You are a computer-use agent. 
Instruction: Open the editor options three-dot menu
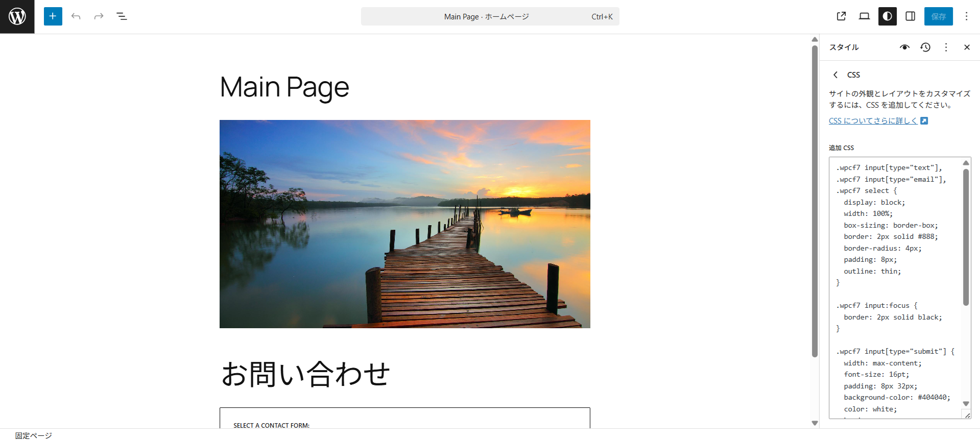click(x=966, y=16)
